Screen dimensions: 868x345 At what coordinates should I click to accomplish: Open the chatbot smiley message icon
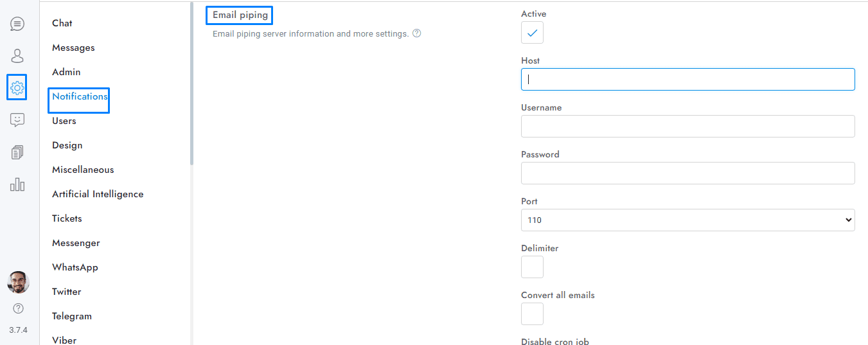tap(17, 120)
